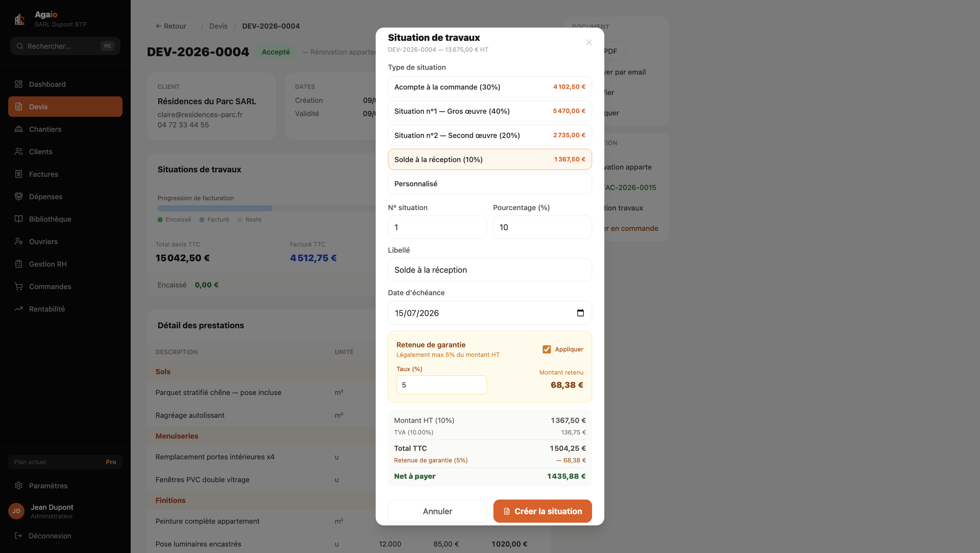Viewport: 980px width, 553px height.
Task: Click the Accepté status badge
Action: pos(276,52)
